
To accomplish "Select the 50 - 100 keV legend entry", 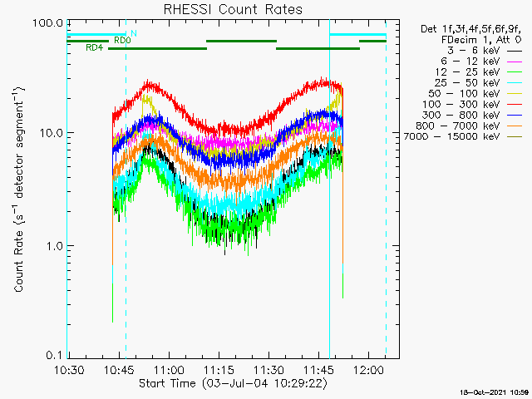I will (x=475, y=94).
